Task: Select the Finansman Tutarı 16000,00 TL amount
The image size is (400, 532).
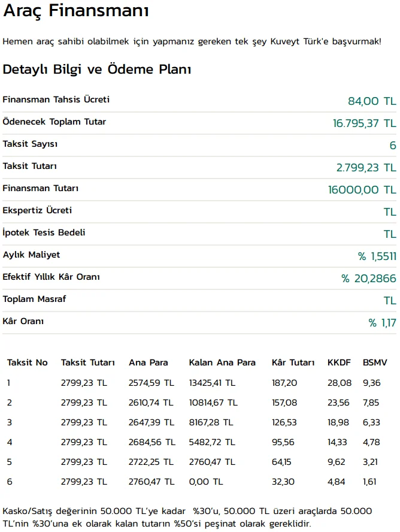Action: coord(362,190)
